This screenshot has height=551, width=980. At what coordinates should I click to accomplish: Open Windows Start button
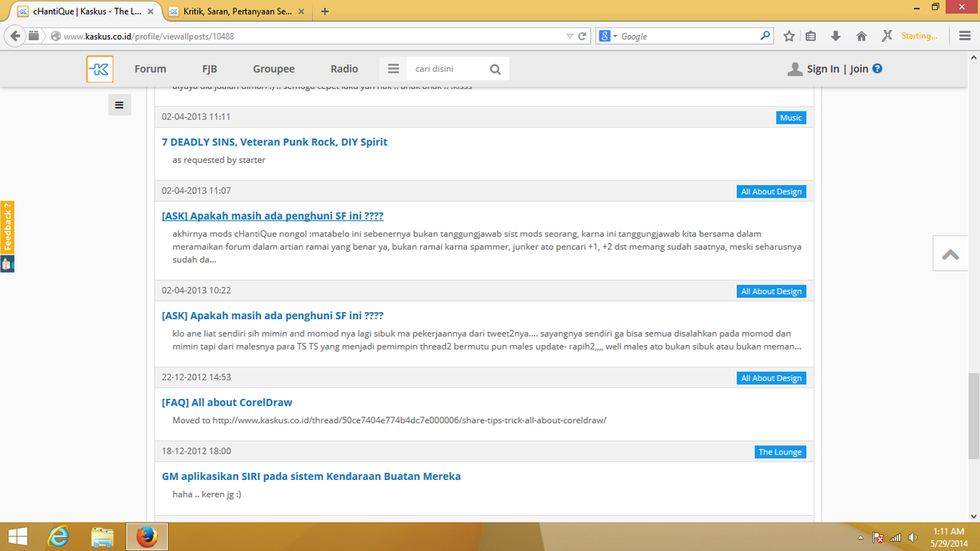click(x=18, y=536)
